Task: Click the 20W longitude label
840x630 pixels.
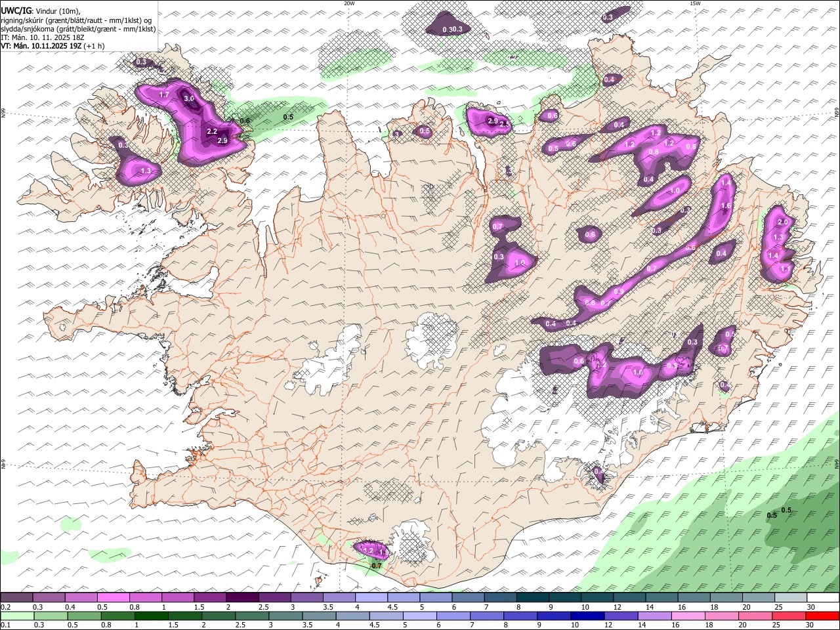Action: (349, 3)
